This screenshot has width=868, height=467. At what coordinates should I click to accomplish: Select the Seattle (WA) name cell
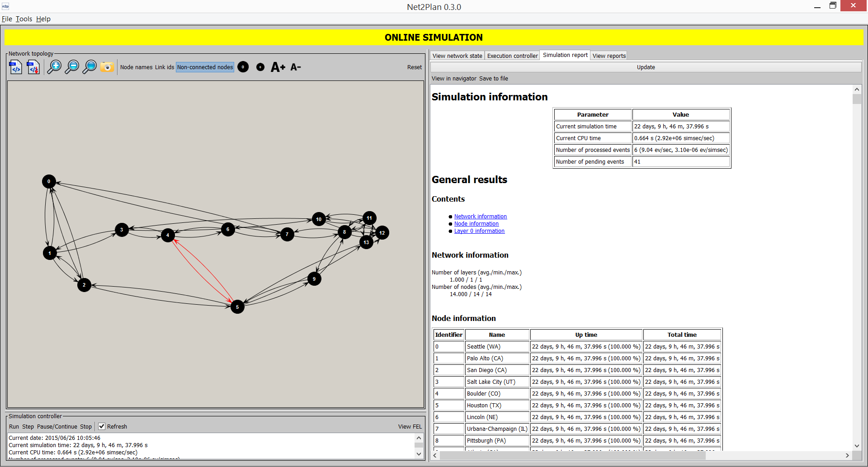tap(497, 347)
